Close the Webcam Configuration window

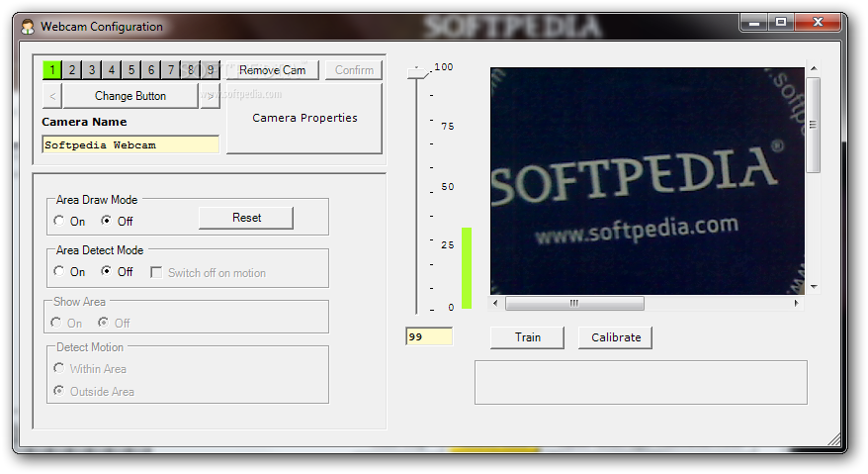point(819,22)
